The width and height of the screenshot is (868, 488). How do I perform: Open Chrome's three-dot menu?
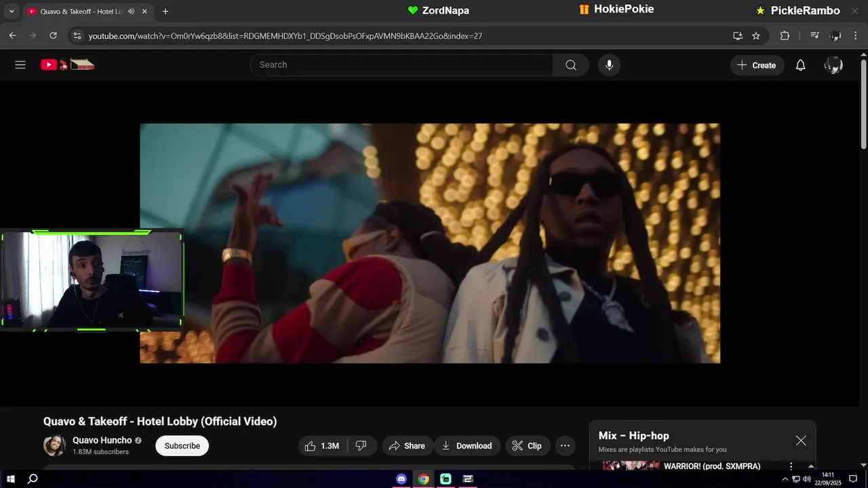[856, 35]
